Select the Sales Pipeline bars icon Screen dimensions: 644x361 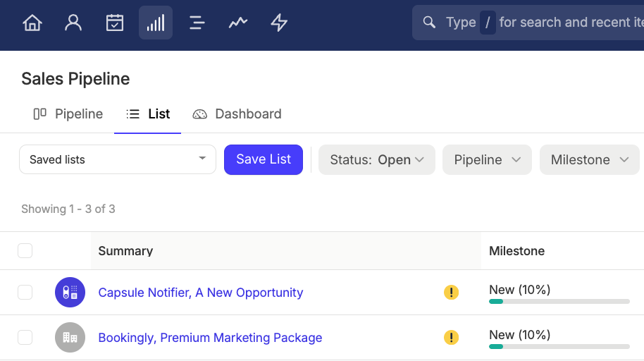point(156,23)
